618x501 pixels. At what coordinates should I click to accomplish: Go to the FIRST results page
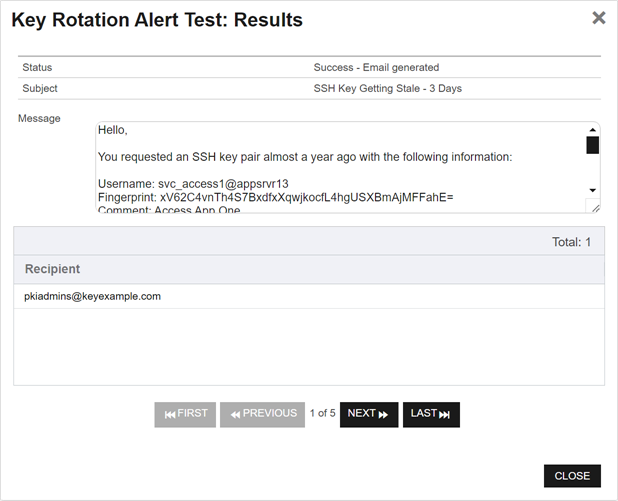185,414
